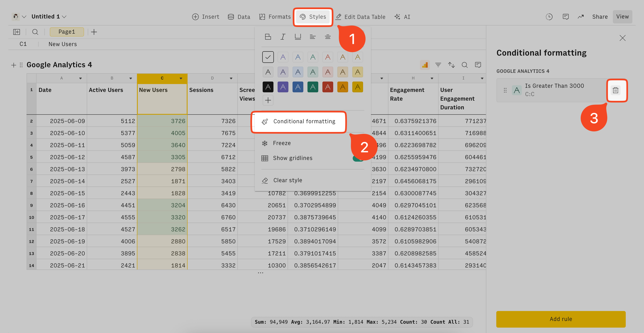Open column D dropdown arrow
The image size is (644, 333).
click(231, 78)
